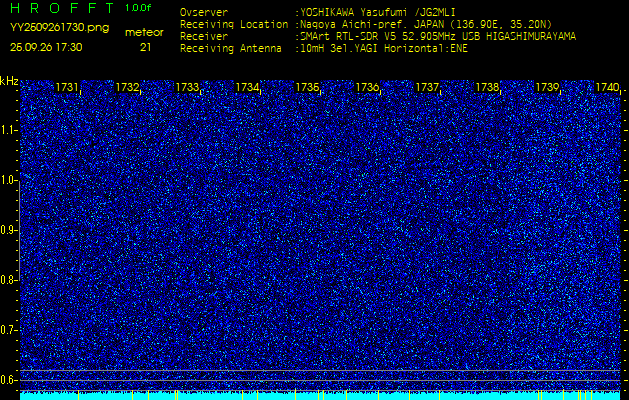The image size is (629, 400).
Task: Select the 1737 time marker
Action: (x=427, y=88)
